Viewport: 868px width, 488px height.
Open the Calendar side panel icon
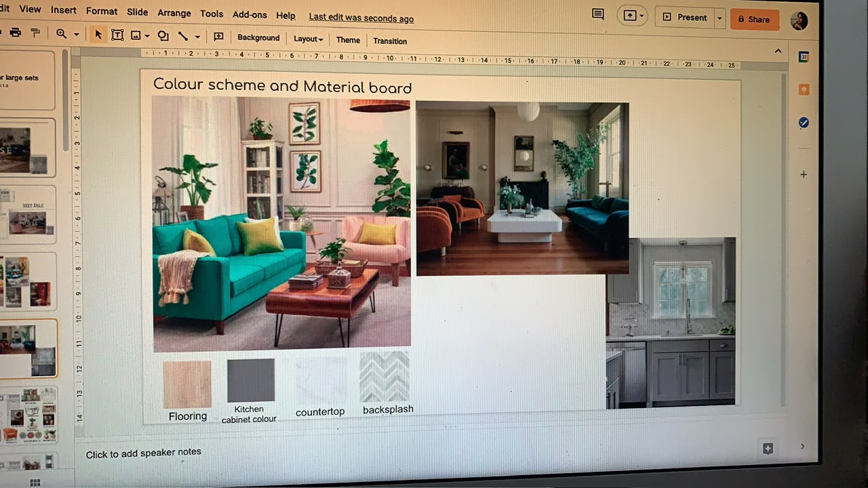click(x=804, y=58)
